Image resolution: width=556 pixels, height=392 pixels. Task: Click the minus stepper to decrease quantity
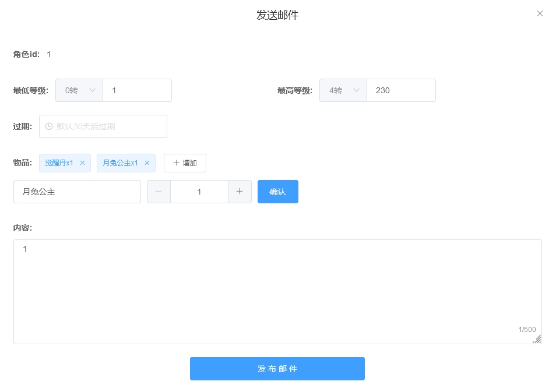click(158, 192)
